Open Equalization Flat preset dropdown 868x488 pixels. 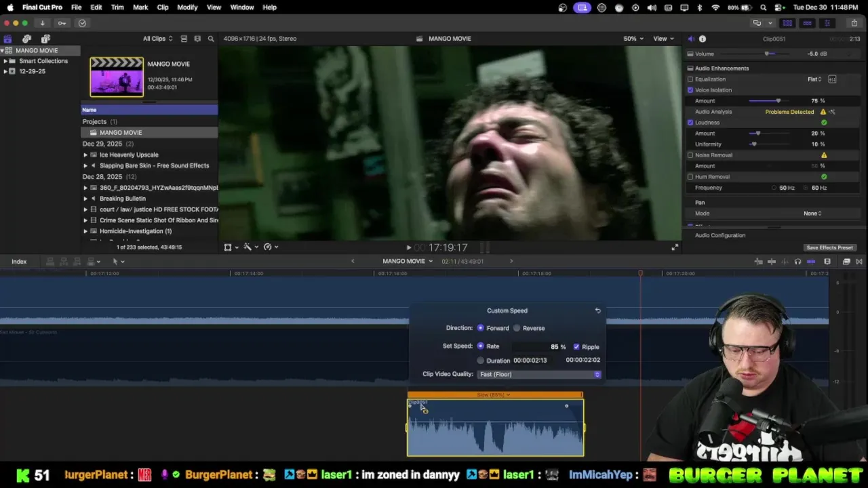814,79
